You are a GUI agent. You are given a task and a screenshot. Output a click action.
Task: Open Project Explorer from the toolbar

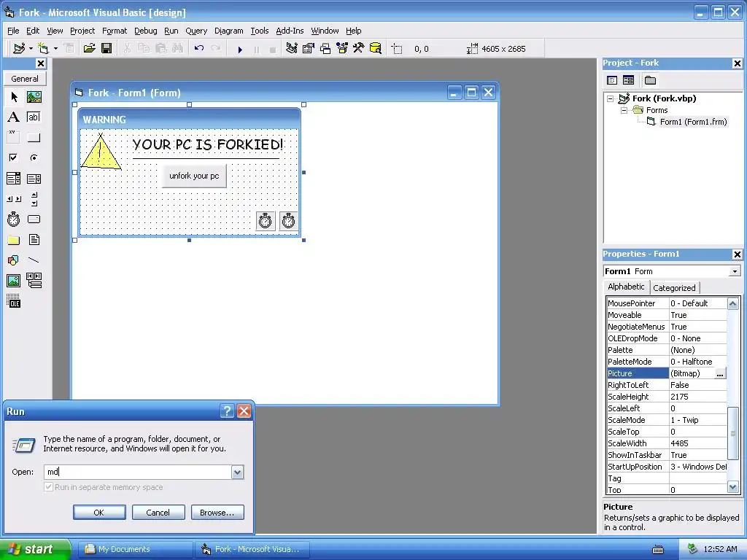292,48
